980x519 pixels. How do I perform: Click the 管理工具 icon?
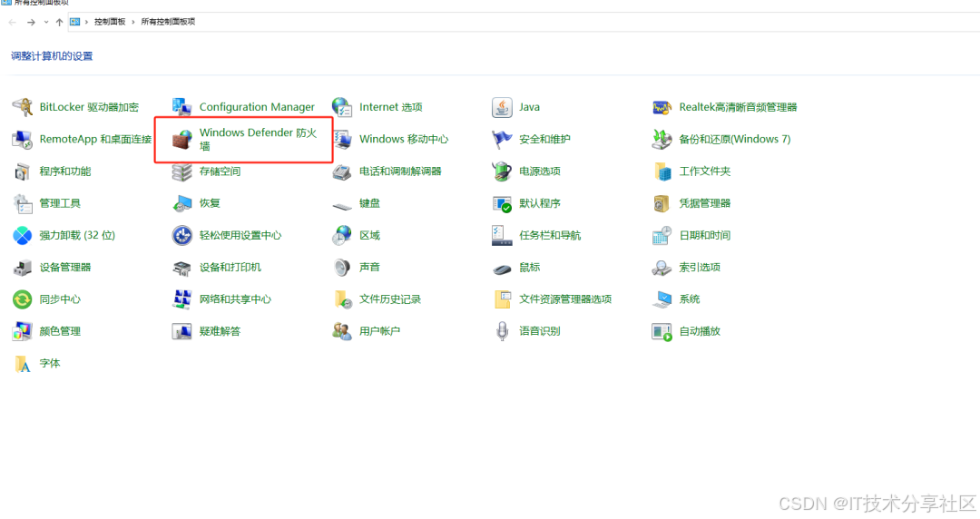click(x=23, y=203)
